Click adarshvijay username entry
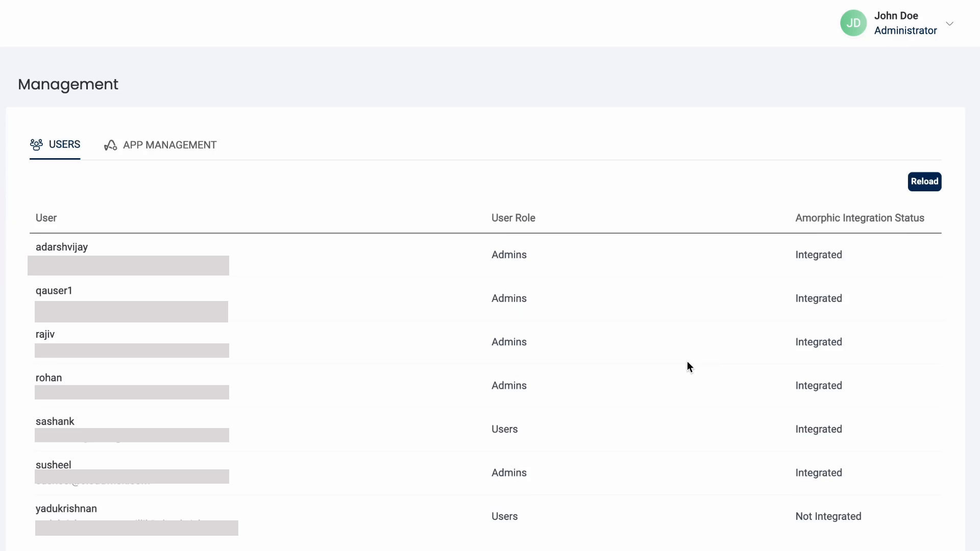The width and height of the screenshot is (980, 551). pos(61,246)
